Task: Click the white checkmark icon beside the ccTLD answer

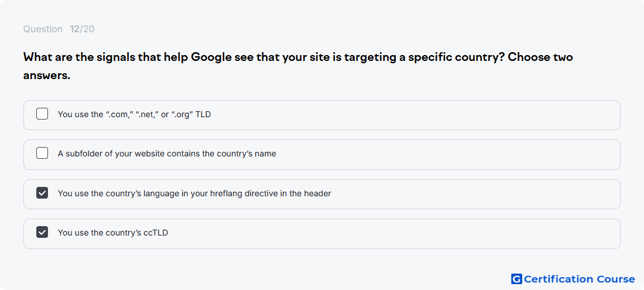Action: (x=42, y=232)
